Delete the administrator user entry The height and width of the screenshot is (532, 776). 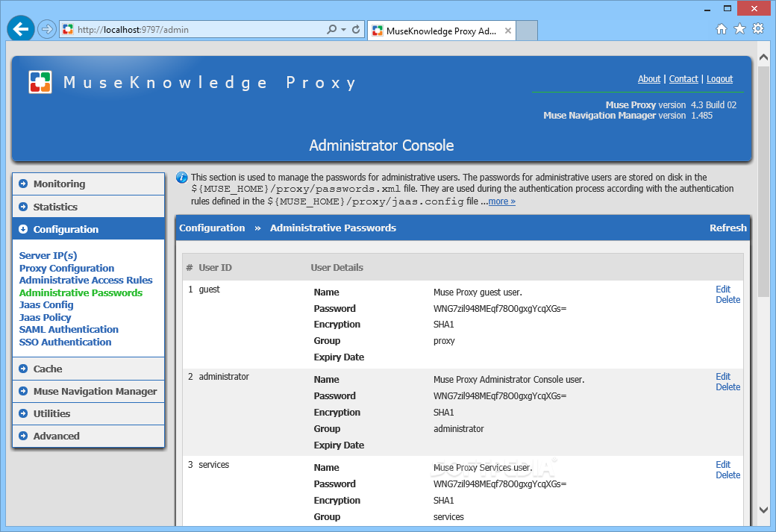pyautogui.click(x=728, y=387)
